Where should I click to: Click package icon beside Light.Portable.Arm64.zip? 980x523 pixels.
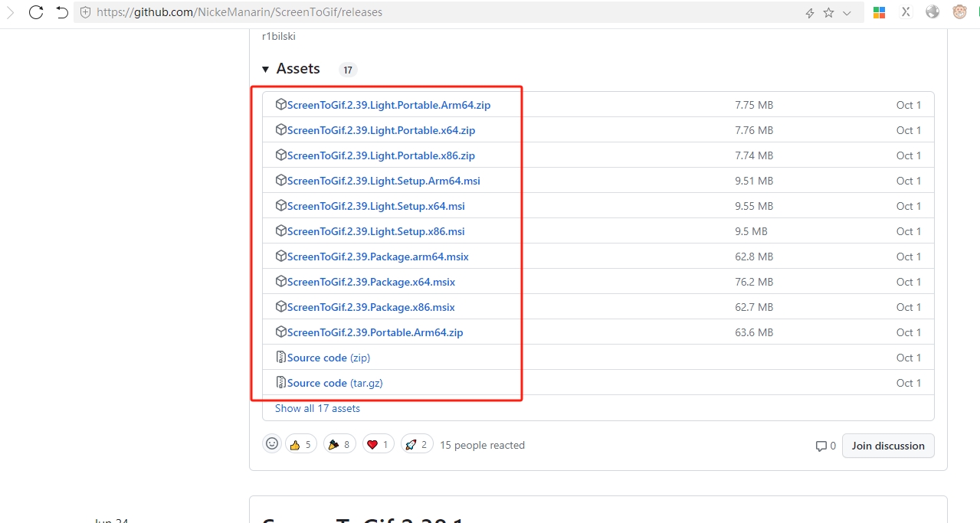[280, 105]
